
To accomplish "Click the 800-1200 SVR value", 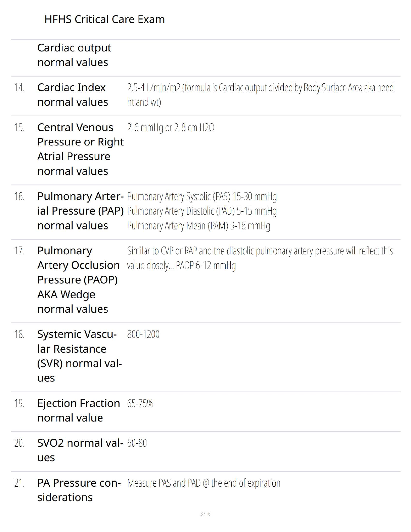I will 143,335.
